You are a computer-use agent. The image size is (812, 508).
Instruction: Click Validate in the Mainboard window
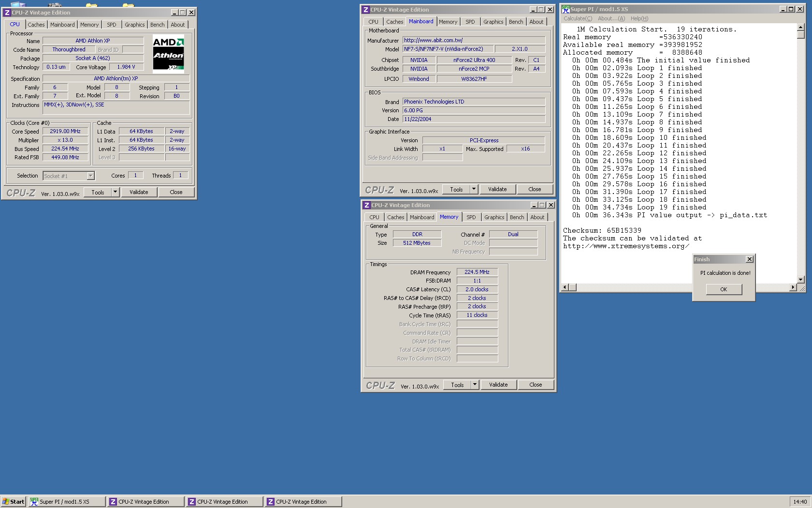click(497, 189)
